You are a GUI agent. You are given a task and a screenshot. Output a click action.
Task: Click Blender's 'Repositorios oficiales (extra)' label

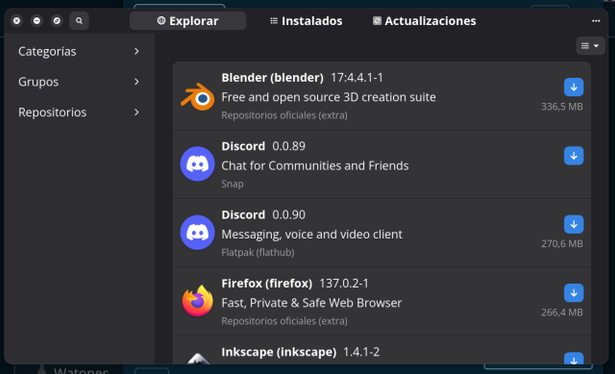point(284,115)
